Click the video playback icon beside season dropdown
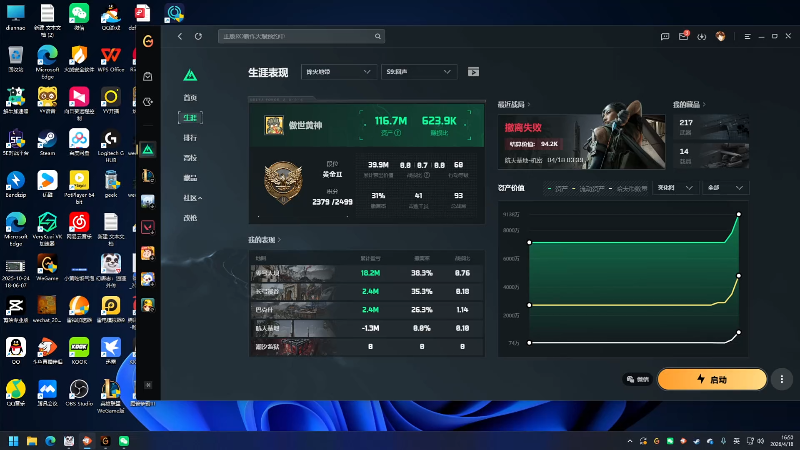Screen dimensions: 800x450 click(473, 72)
